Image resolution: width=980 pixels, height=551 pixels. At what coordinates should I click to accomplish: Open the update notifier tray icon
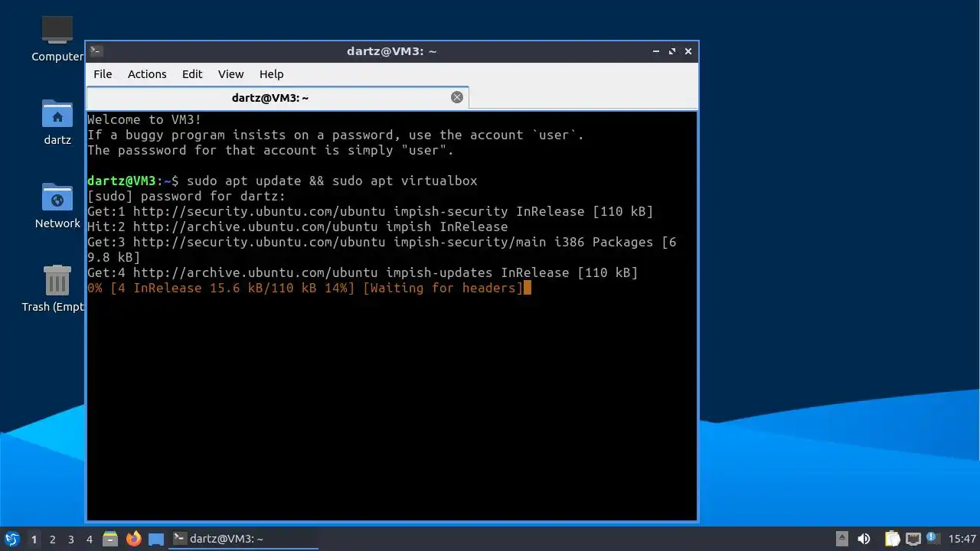pos(932,538)
